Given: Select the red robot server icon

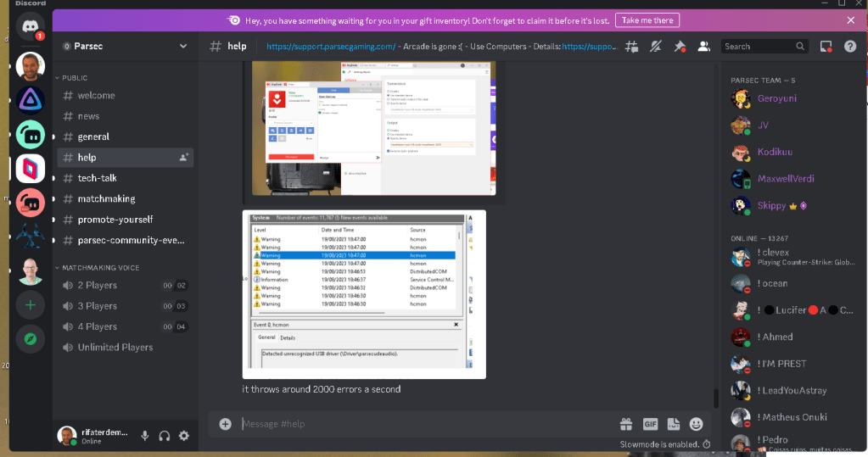Looking at the screenshot, I should (30, 203).
